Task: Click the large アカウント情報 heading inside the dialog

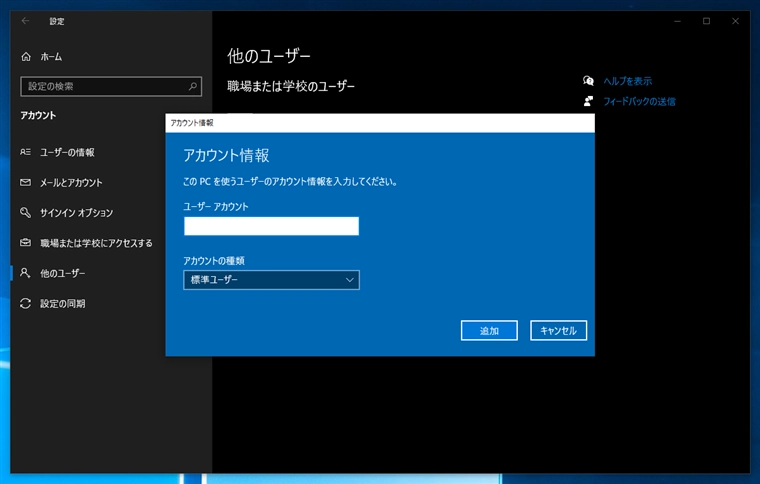Action: 226,155
